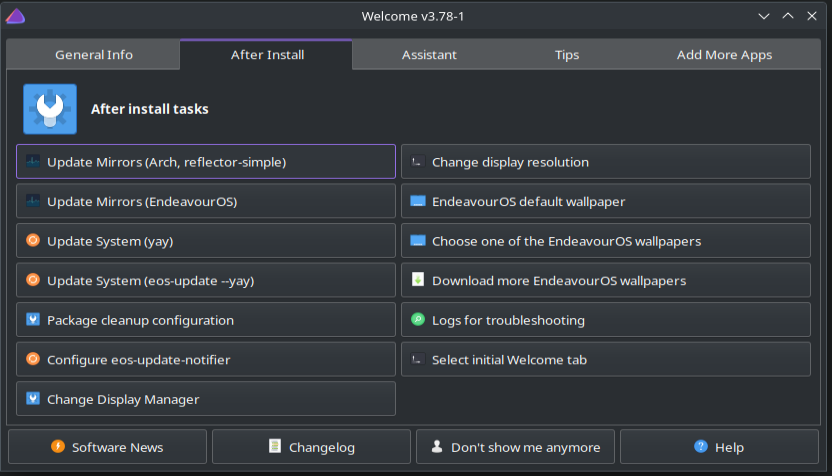Start Update System (yay)
Image resolution: width=832 pixels, height=476 pixels.
point(206,240)
